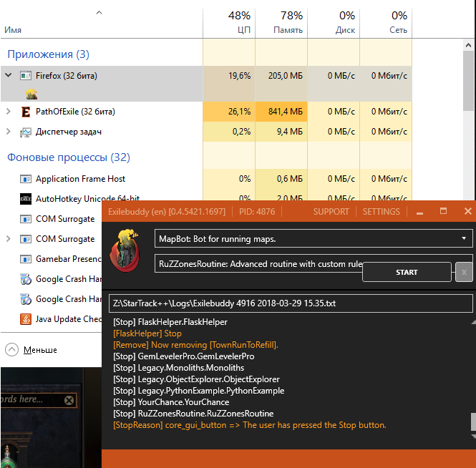Click the Task Manager scrollbar up arrow
Image resolution: width=476 pixels, height=468 pixels.
click(x=468, y=45)
